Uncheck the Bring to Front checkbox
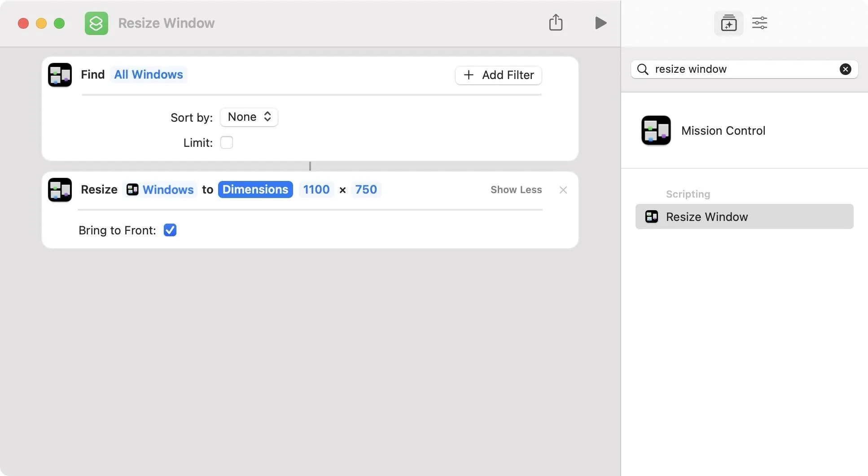This screenshot has height=476, width=868. tap(170, 230)
